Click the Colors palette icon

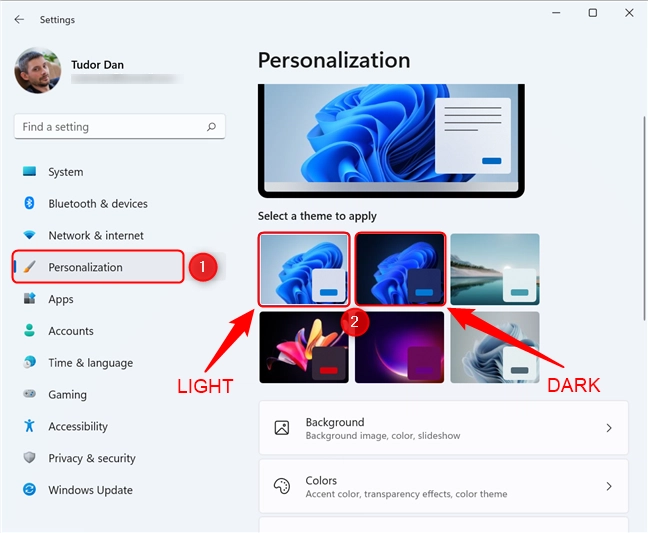click(x=282, y=486)
